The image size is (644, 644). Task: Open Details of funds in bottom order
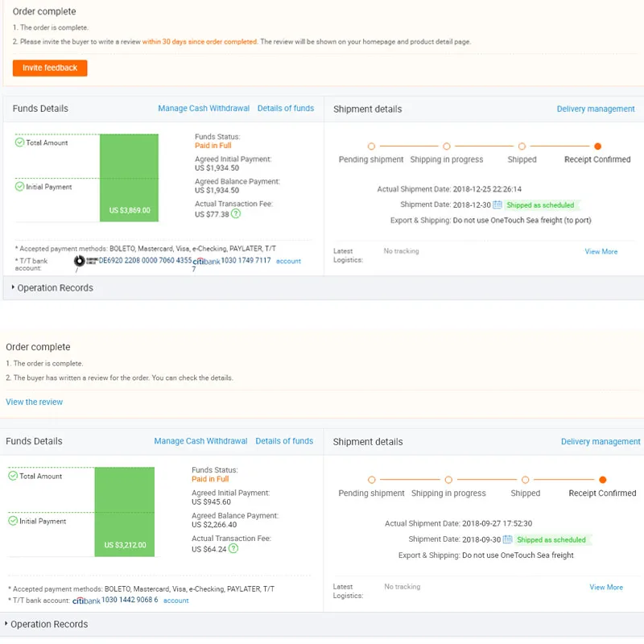coord(284,441)
